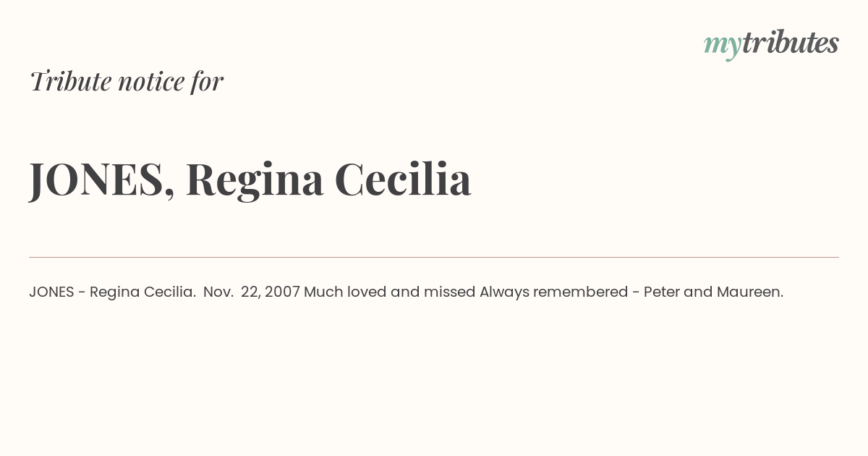Click the word "for" in italic heading
The height and width of the screenshot is (456, 868).
click(x=207, y=81)
